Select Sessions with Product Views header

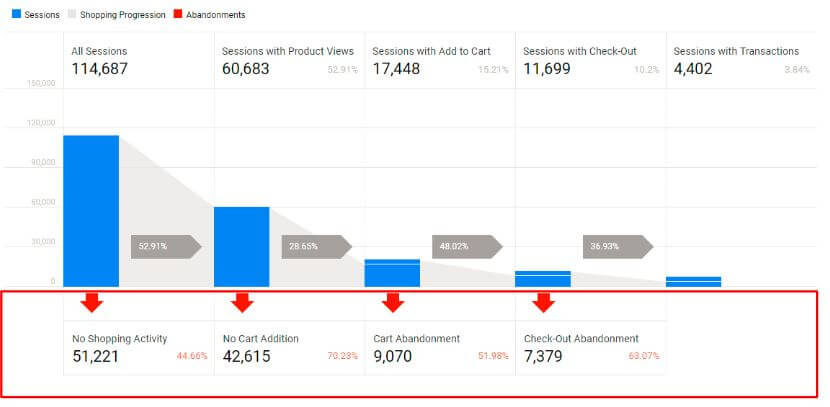pos(289,61)
